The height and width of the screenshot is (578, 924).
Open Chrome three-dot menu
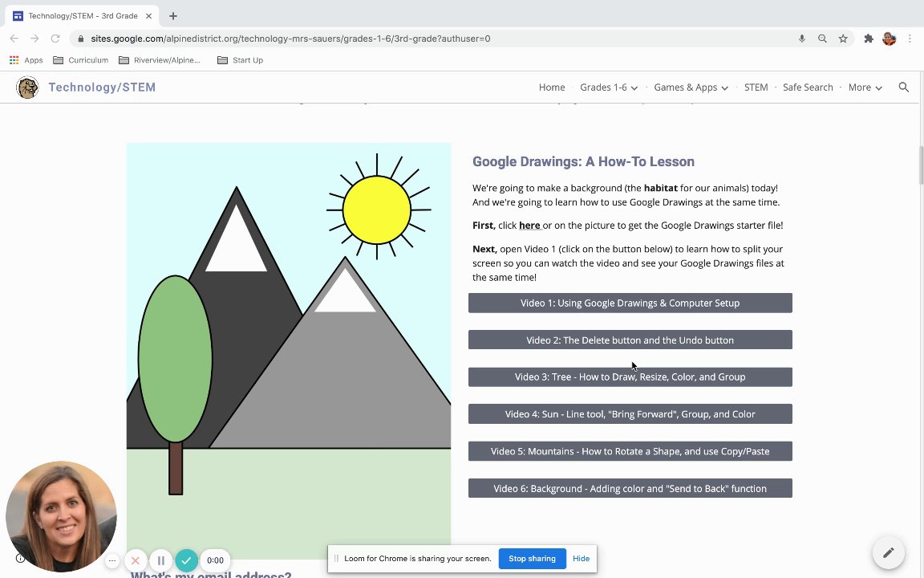click(x=910, y=39)
